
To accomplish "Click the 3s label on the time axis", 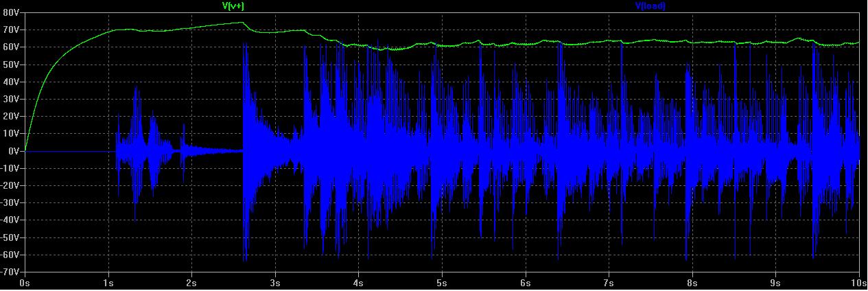I will tap(275, 283).
